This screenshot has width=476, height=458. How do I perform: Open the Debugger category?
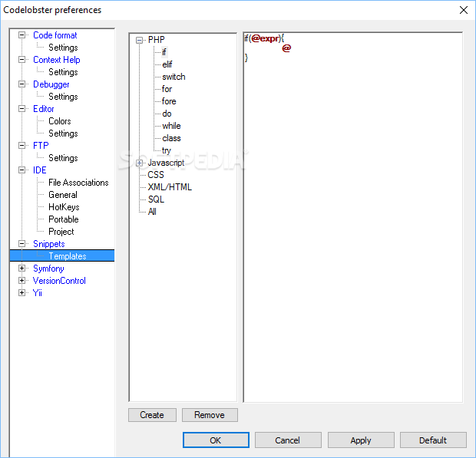click(x=51, y=84)
